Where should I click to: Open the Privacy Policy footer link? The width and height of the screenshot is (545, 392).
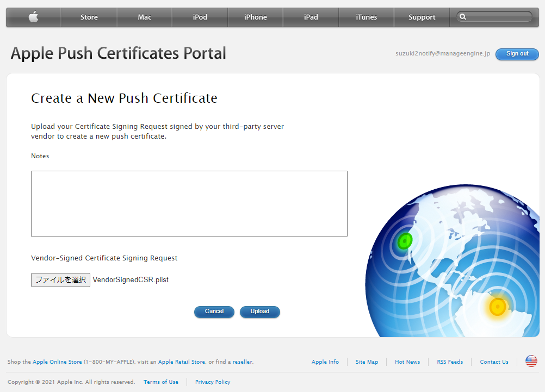click(213, 382)
